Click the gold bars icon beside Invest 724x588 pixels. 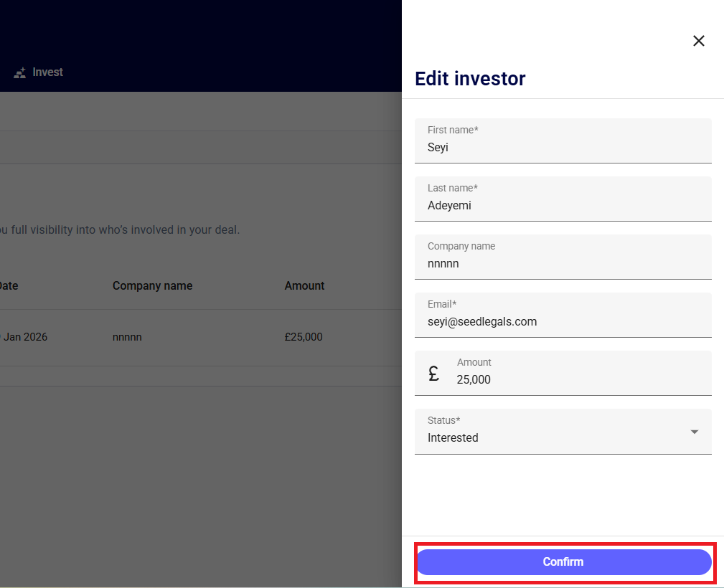coord(20,72)
